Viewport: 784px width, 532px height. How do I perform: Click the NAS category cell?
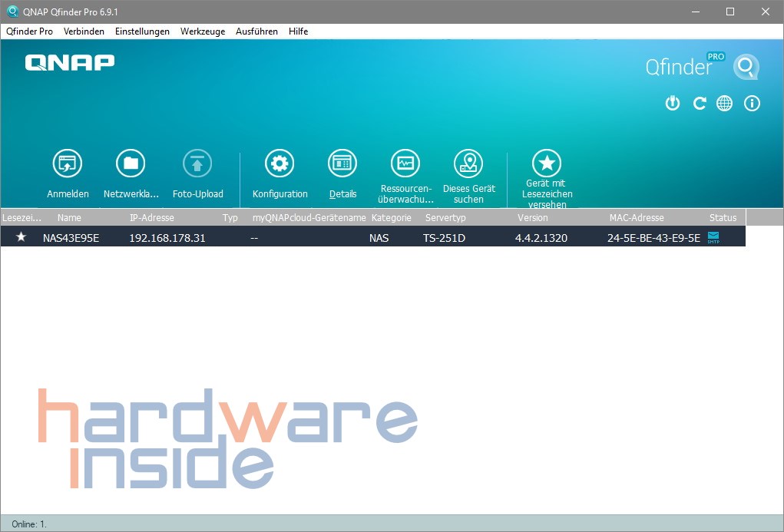(x=379, y=239)
